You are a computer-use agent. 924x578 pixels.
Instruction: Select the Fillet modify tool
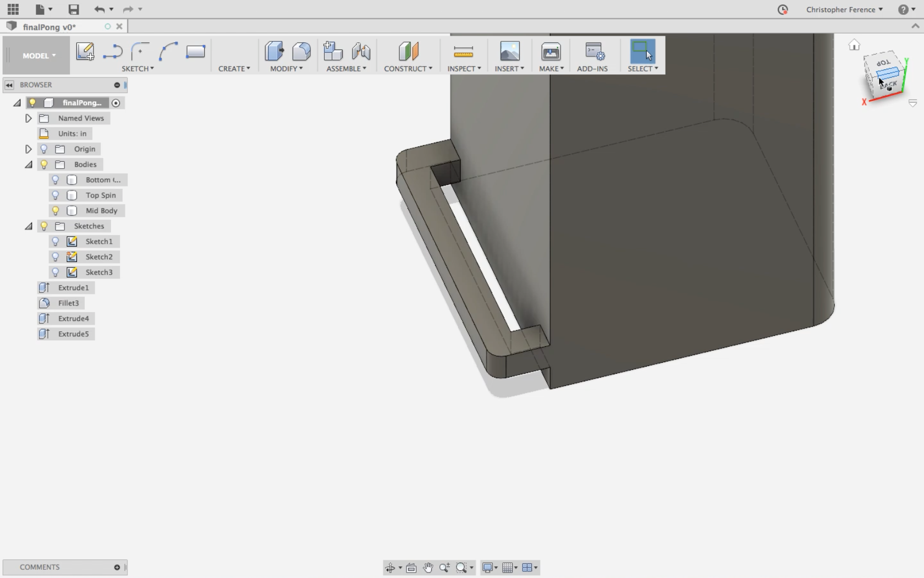point(301,51)
